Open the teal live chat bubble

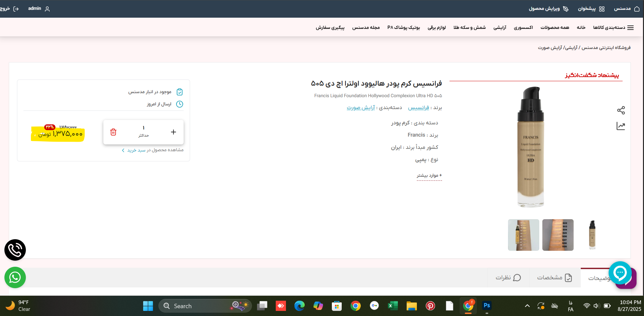[620, 273]
